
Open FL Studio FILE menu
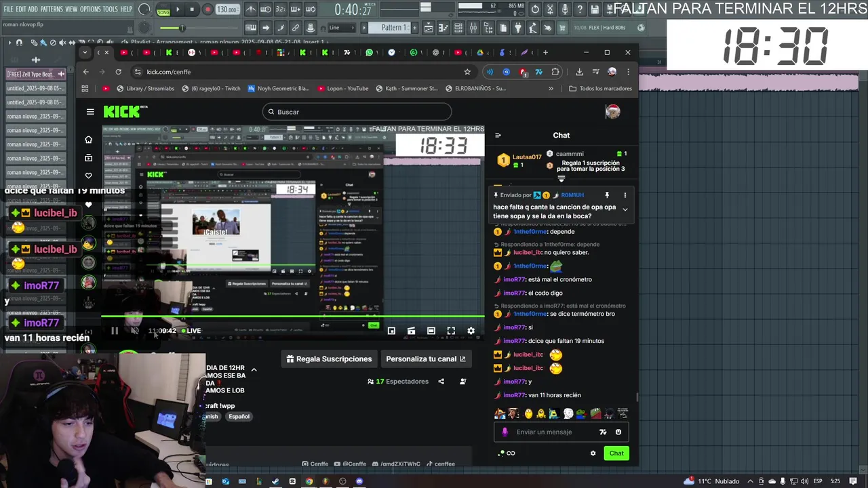[8, 9]
